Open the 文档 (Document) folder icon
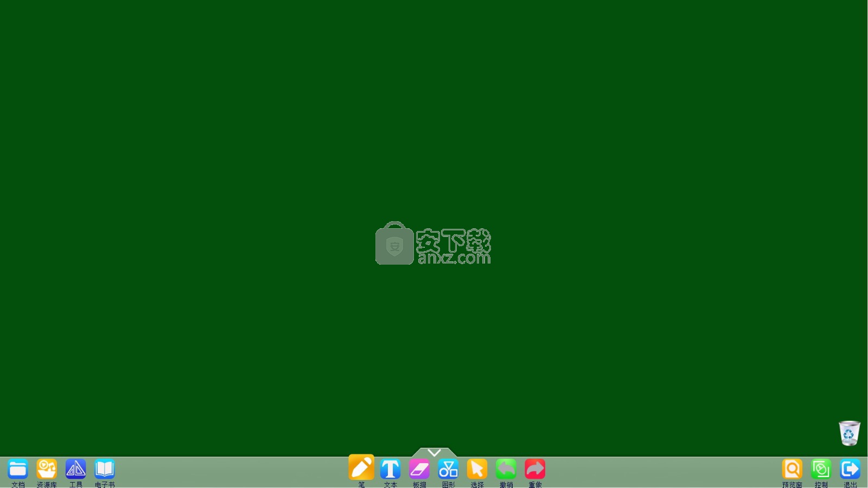This screenshot has height=488, width=868. (x=18, y=470)
